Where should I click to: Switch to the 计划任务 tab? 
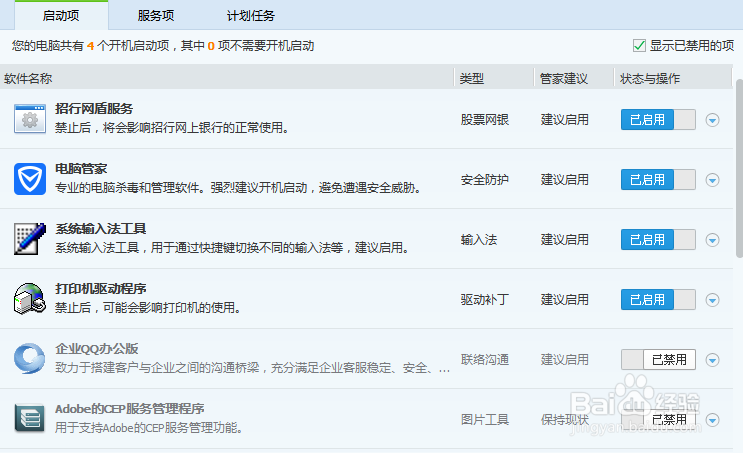tap(251, 16)
